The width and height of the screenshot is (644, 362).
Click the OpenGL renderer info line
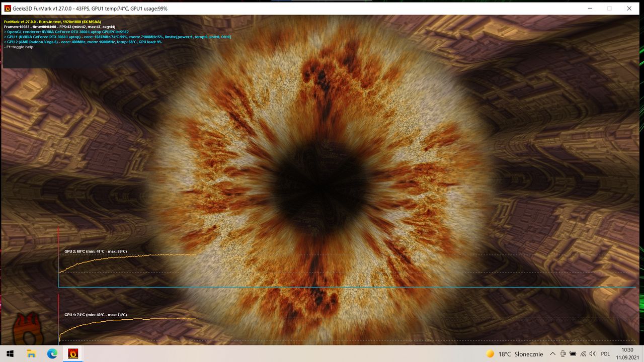point(66,32)
